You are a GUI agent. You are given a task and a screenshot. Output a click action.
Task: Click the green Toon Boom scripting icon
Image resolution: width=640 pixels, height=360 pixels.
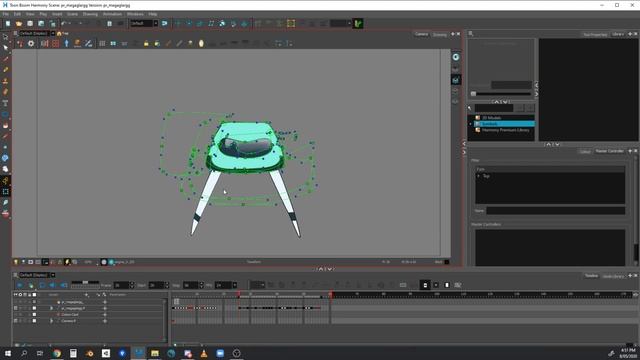point(358,24)
